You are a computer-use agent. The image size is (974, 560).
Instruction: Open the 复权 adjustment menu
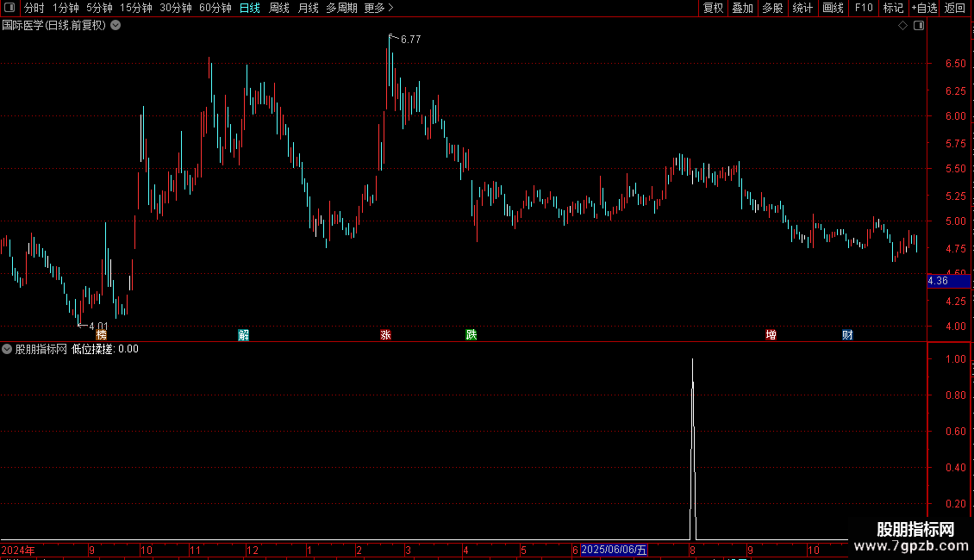[713, 8]
